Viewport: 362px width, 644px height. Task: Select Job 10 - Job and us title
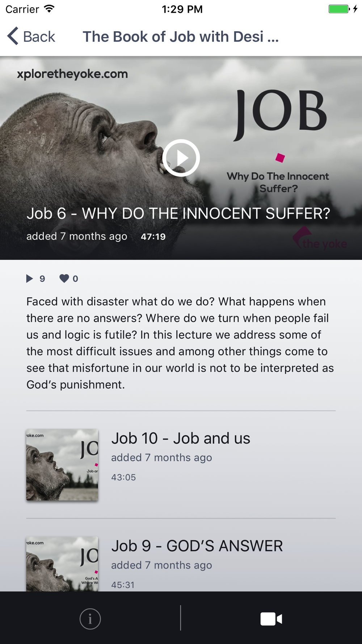[x=181, y=438]
